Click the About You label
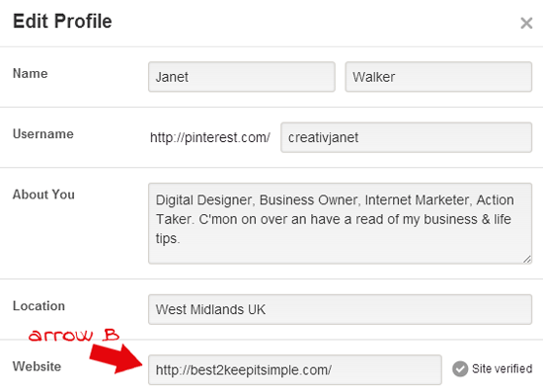Screen dimensions: 543x392 coord(43,195)
